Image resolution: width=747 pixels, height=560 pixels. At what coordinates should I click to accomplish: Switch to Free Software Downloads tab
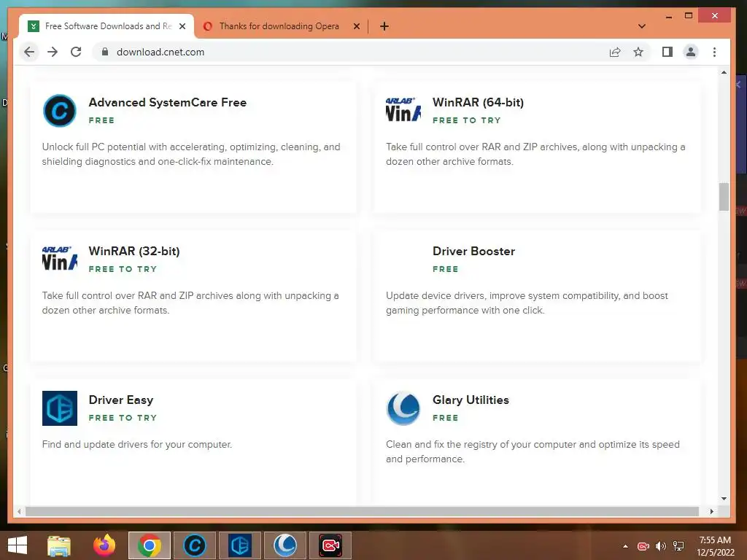[107, 26]
